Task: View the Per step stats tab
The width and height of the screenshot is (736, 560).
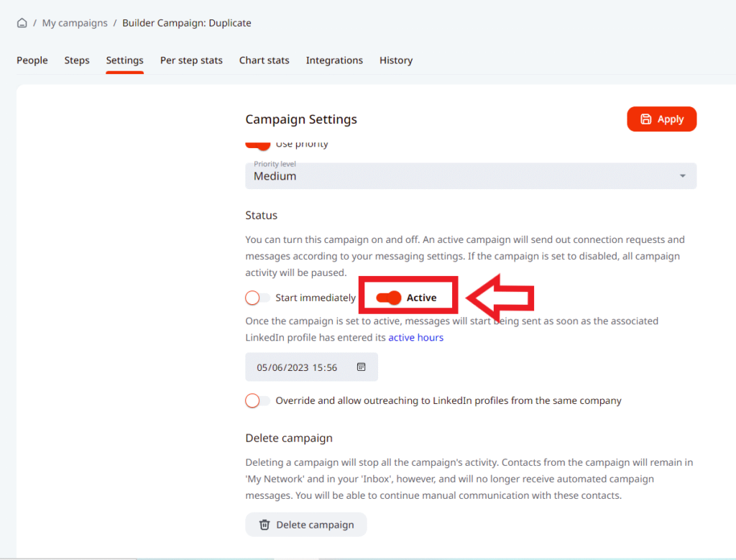Action: coord(191,60)
